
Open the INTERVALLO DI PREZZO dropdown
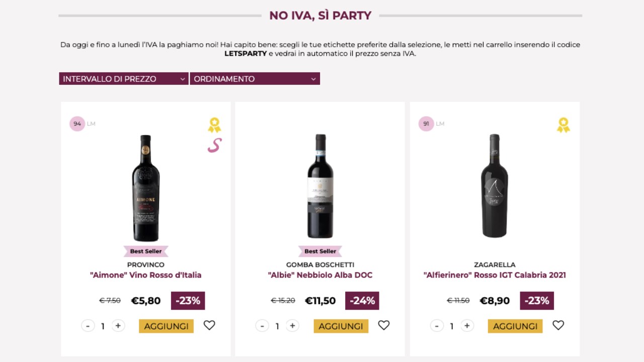(x=122, y=78)
